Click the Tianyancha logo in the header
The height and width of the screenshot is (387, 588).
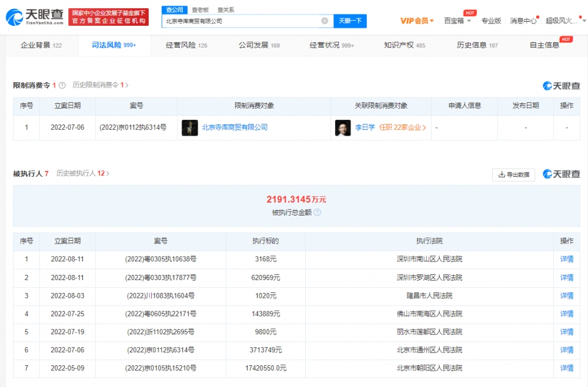coord(35,17)
